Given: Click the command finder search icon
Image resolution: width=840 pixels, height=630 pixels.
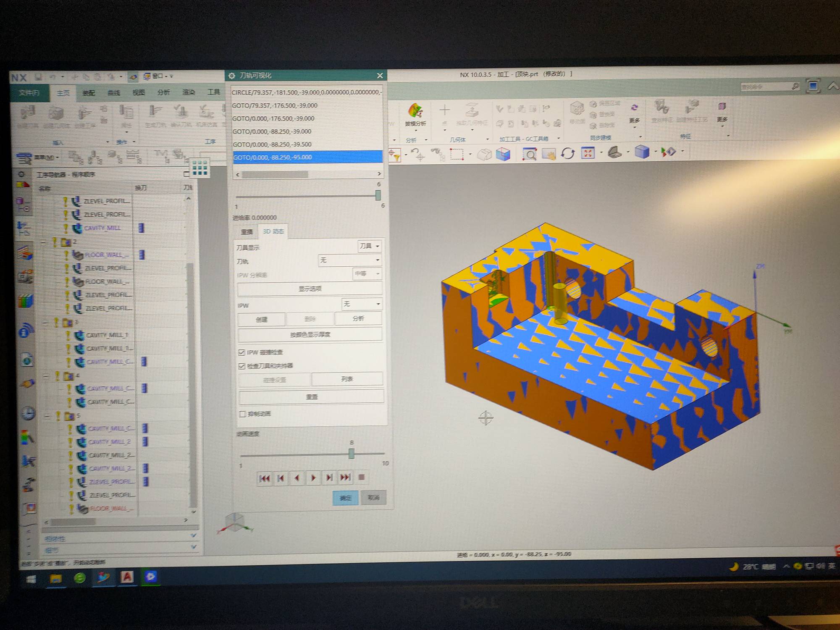Looking at the screenshot, I should coord(795,86).
